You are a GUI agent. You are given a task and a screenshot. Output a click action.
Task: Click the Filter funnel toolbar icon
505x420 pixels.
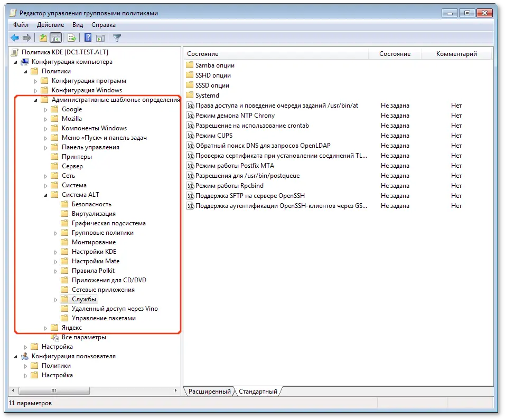117,37
